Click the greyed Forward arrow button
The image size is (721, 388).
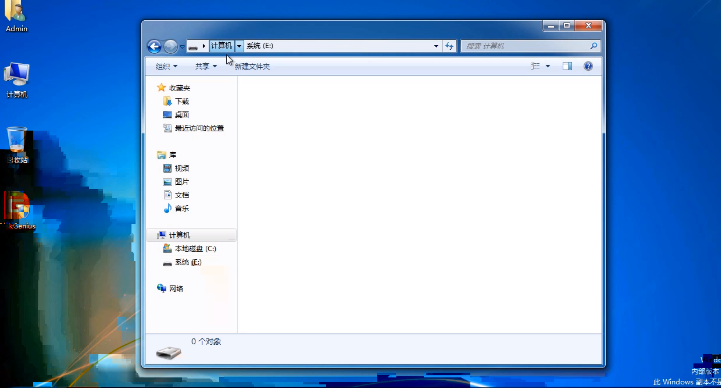point(171,46)
